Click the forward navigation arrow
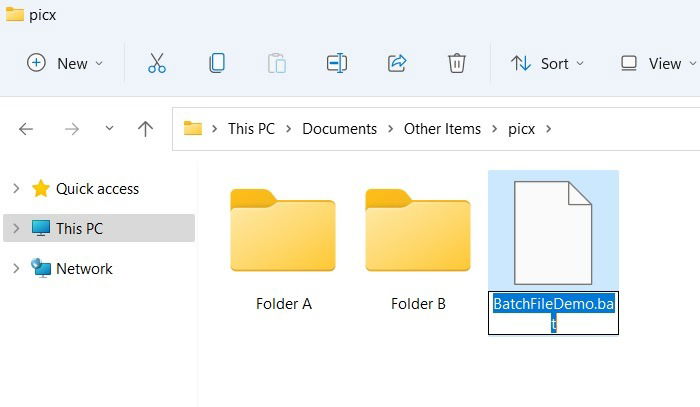 pos(71,129)
